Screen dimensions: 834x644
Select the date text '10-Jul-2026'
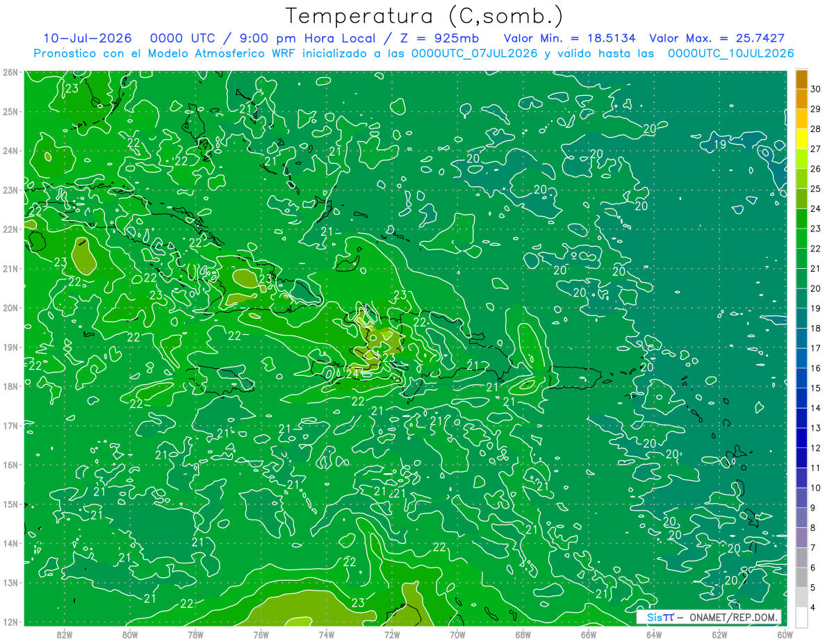[89, 38]
